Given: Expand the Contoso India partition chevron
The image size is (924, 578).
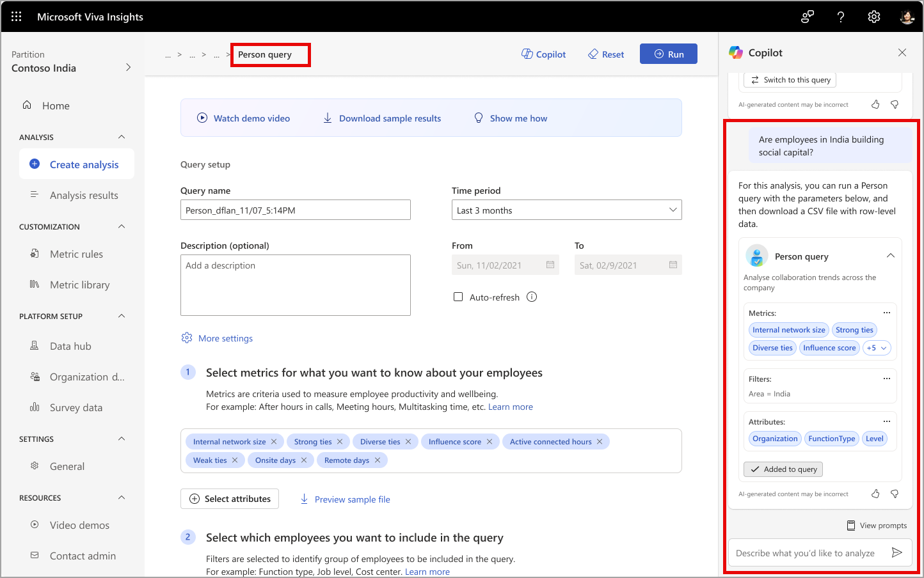Looking at the screenshot, I should tap(128, 67).
